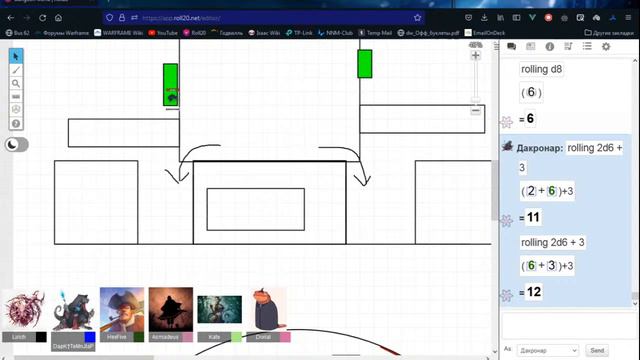
Task: Click the d8 roll result 6
Action: (530, 118)
